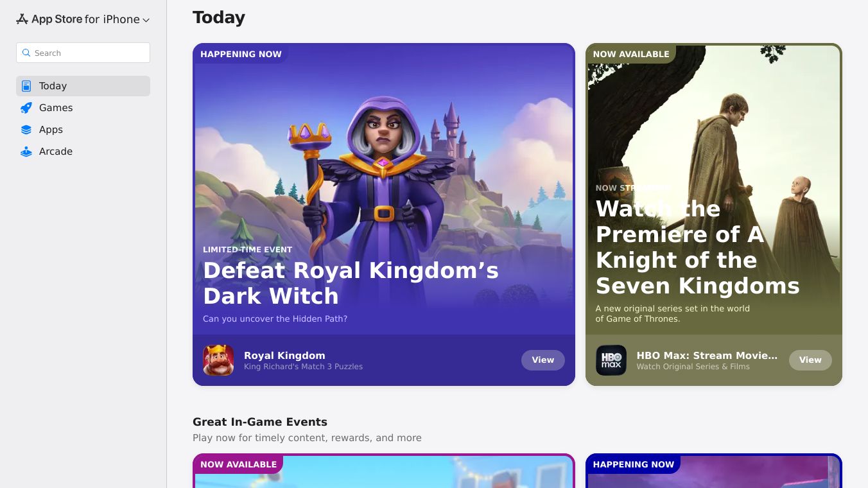Click the Royal Kingdom app title link
The width and height of the screenshot is (868, 488).
pos(284,355)
